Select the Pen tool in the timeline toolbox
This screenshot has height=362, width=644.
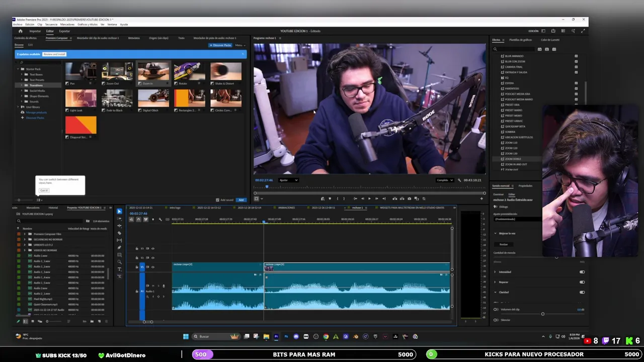[119, 247]
